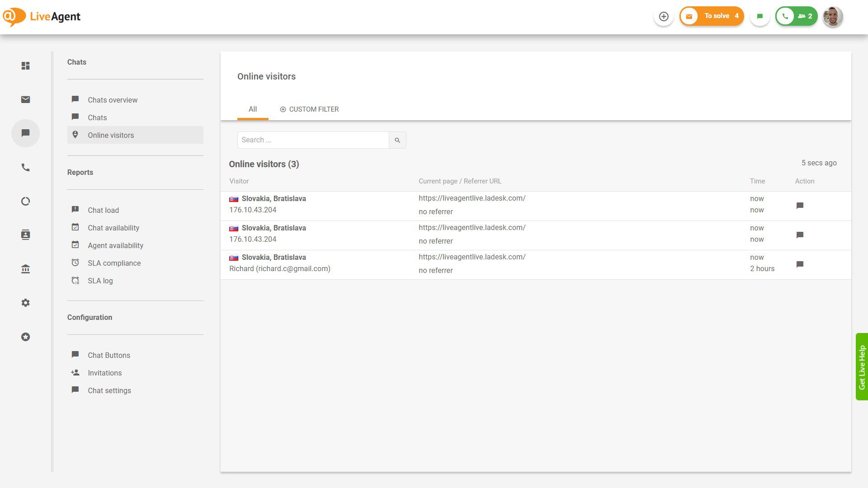
Task: Click the search magnifier button
Action: click(x=397, y=140)
